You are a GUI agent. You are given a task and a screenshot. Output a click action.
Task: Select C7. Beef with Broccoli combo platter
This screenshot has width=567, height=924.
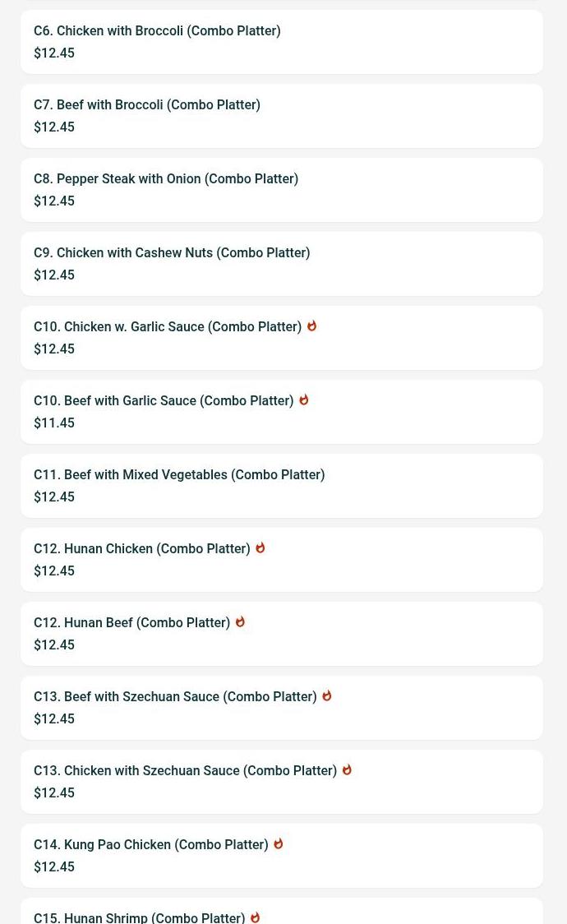pos(147,105)
